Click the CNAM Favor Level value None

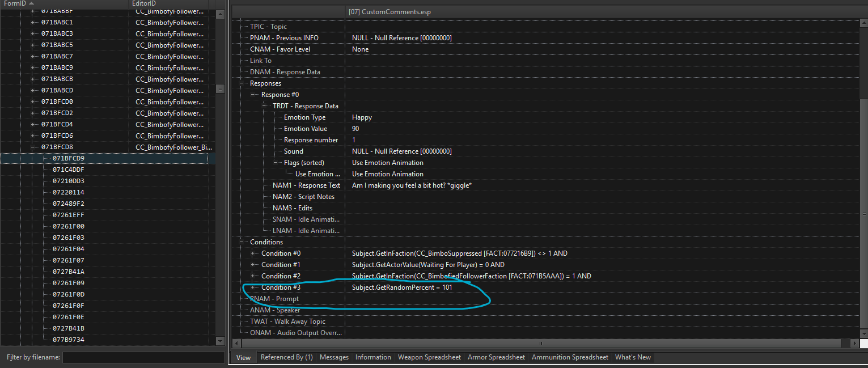[x=360, y=49]
